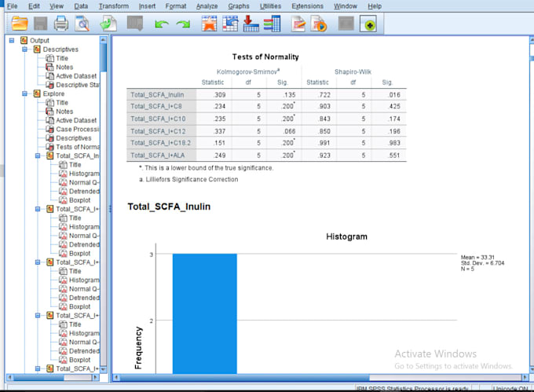This screenshot has height=392, width=534.
Task: Open the Graphs menu
Action: point(239,6)
